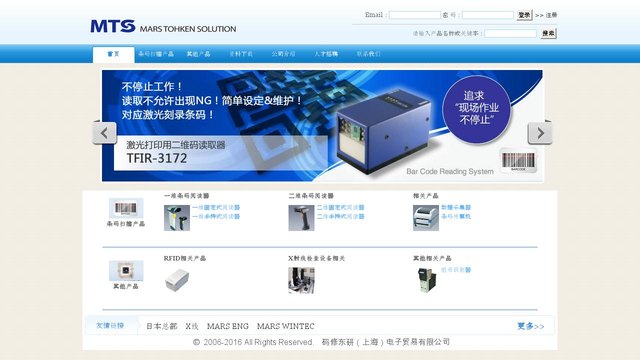Viewport: 640px width, 360px height.
Task: Select the 首页 home tab
Action: pos(113,54)
